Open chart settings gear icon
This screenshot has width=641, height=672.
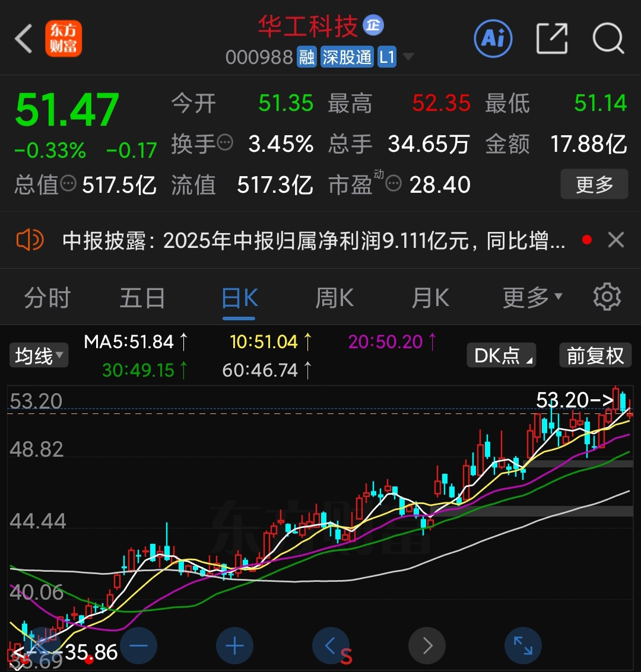click(x=607, y=297)
